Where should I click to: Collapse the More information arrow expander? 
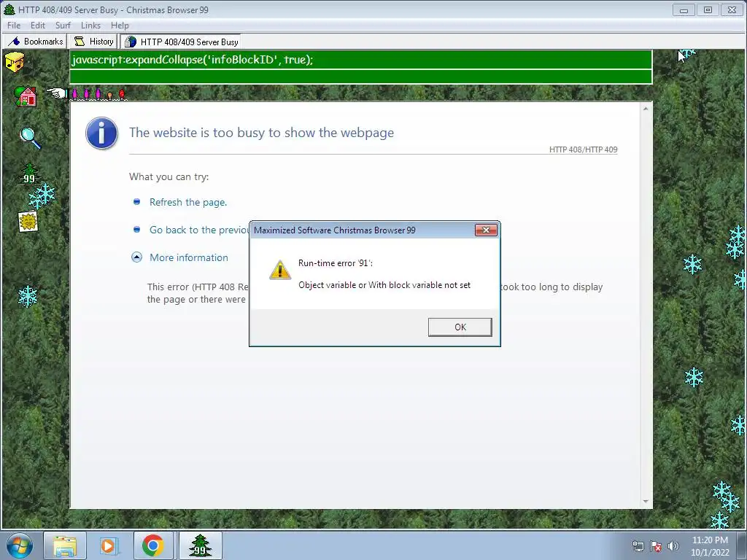[136, 257]
